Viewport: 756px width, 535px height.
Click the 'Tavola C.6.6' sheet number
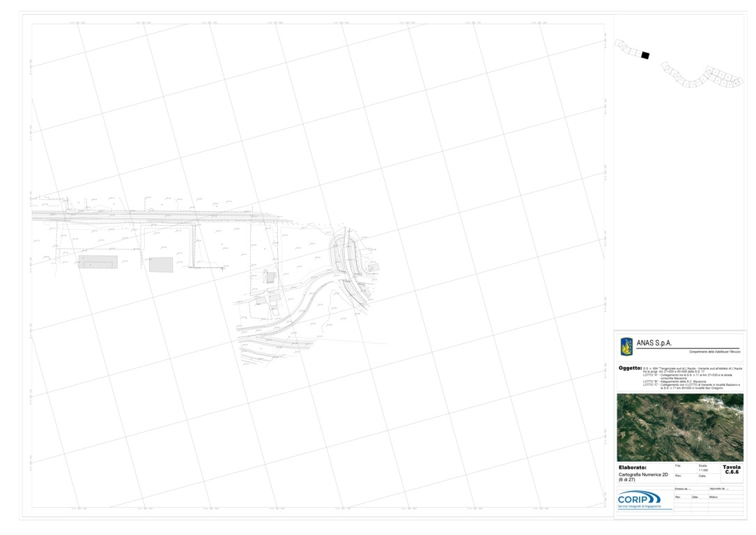[x=732, y=470]
